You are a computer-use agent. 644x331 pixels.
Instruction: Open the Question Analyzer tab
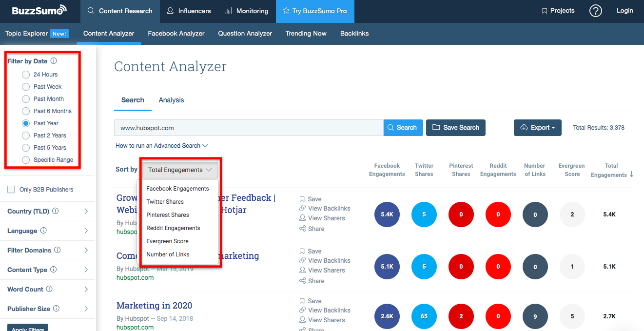tap(245, 34)
